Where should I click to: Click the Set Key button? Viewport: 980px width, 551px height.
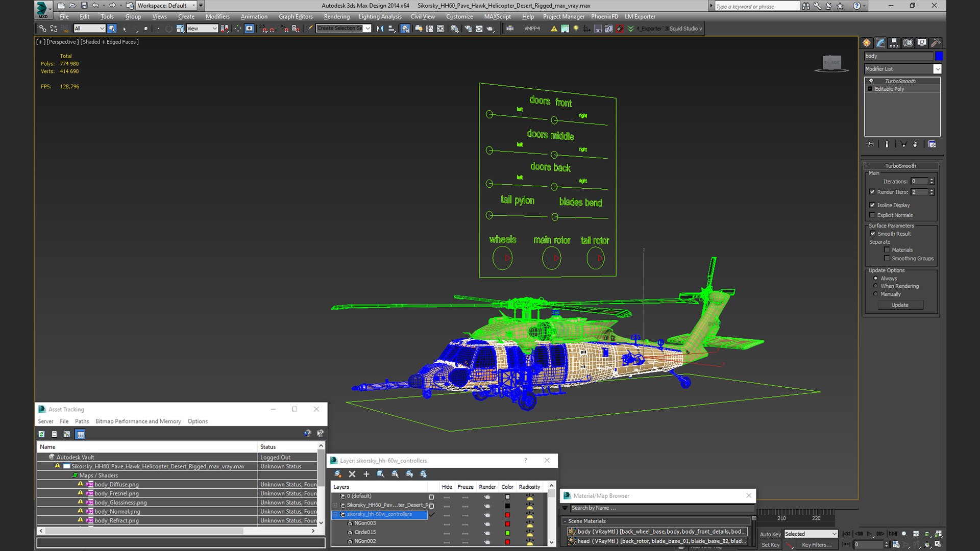770,545
